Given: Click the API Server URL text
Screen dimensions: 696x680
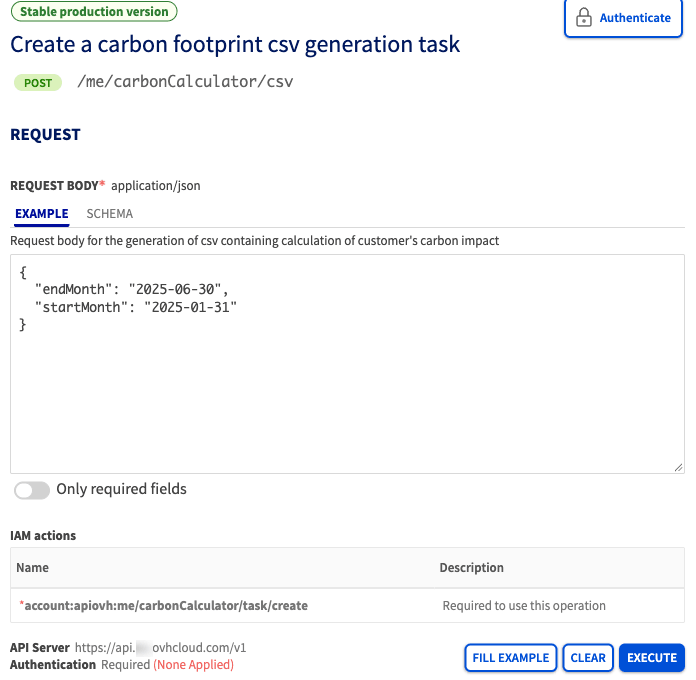Looking at the screenshot, I should (x=160, y=648).
